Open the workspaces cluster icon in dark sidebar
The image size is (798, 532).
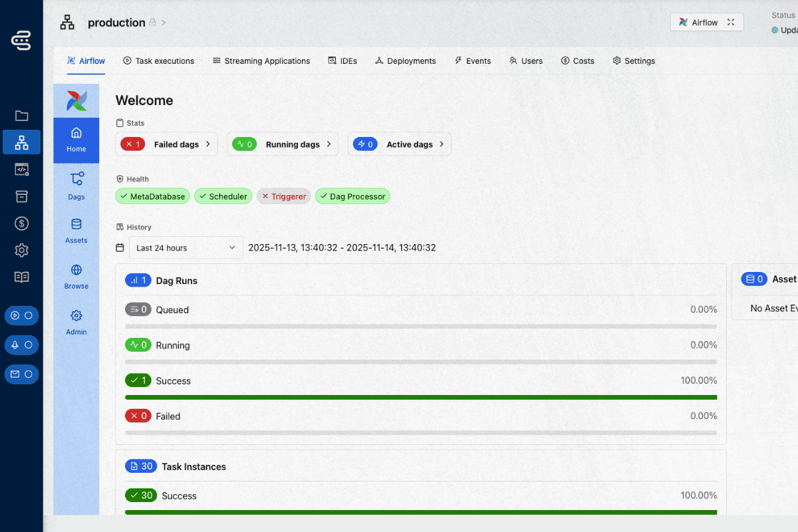(21, 142)
